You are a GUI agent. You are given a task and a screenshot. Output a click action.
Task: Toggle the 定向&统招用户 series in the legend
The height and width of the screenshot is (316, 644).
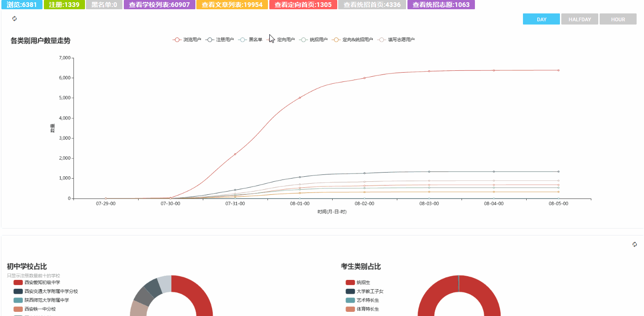tap(352, 40)
